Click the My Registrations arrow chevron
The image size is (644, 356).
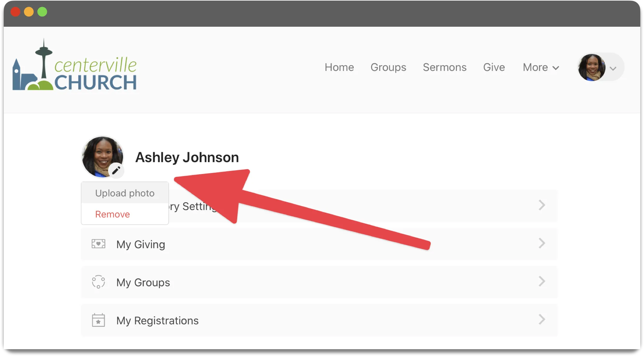[x=542, y=319]
